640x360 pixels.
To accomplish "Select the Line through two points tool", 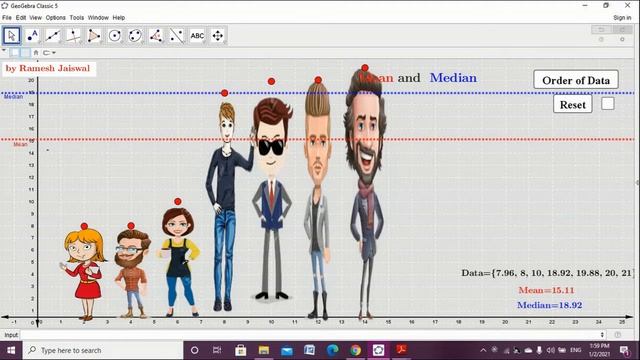I will tap(53, 36).
